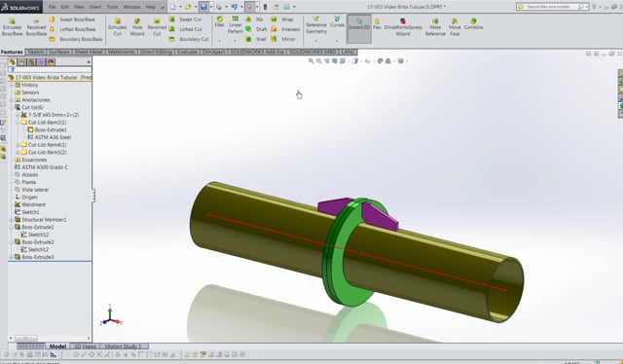Open the Window menu
This screenshot has width=623, height=364.
131,7
